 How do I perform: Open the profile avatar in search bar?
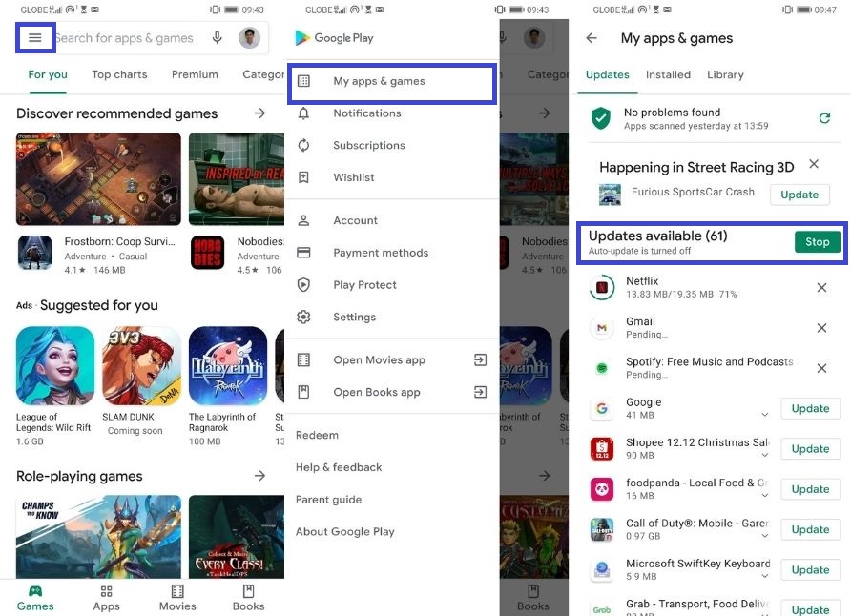pyautogui.click(x=249, y=38)
